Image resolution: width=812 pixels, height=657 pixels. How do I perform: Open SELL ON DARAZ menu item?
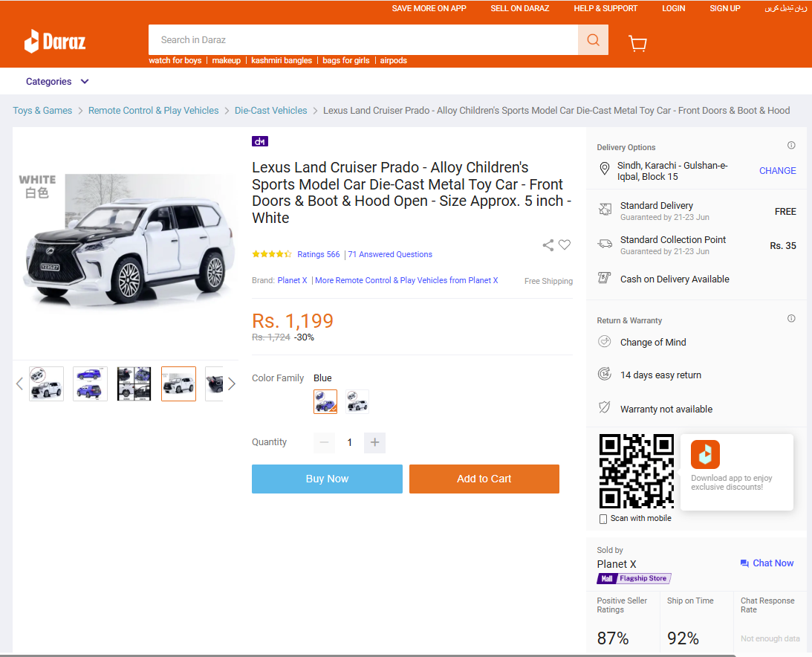click(x=520, y=8)
